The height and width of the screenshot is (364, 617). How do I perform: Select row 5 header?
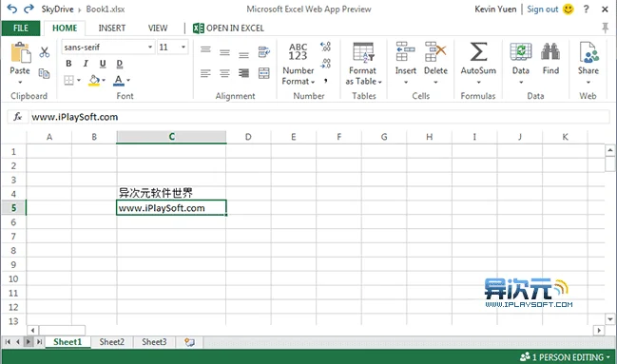pos(13,208)
